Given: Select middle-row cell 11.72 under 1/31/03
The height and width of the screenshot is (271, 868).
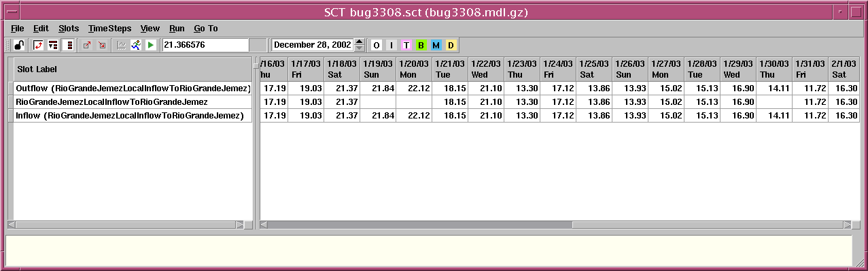Looking at the screenshot, I should tap(810, 102).
